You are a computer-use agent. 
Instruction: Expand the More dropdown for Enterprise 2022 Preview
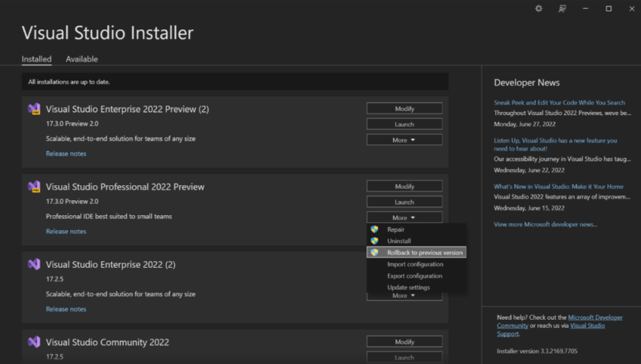[x=404, y=139]
